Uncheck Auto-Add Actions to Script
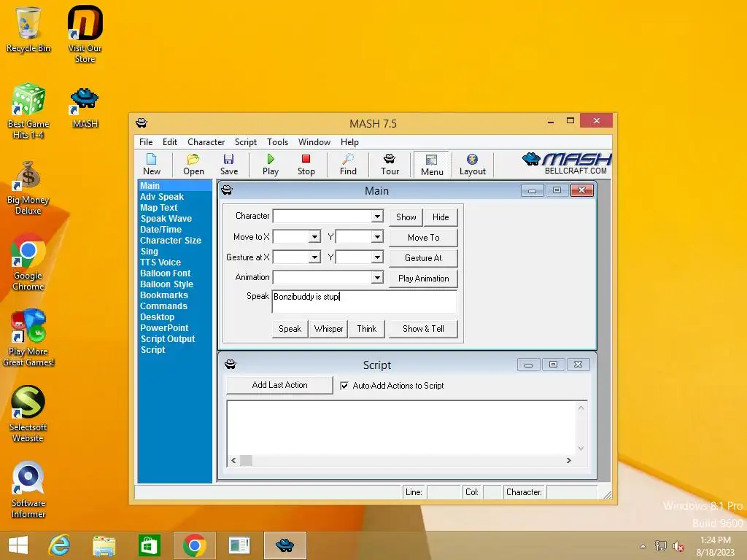Screen dimensions: 747x560 pyautogui.click(x=344, y=386)
